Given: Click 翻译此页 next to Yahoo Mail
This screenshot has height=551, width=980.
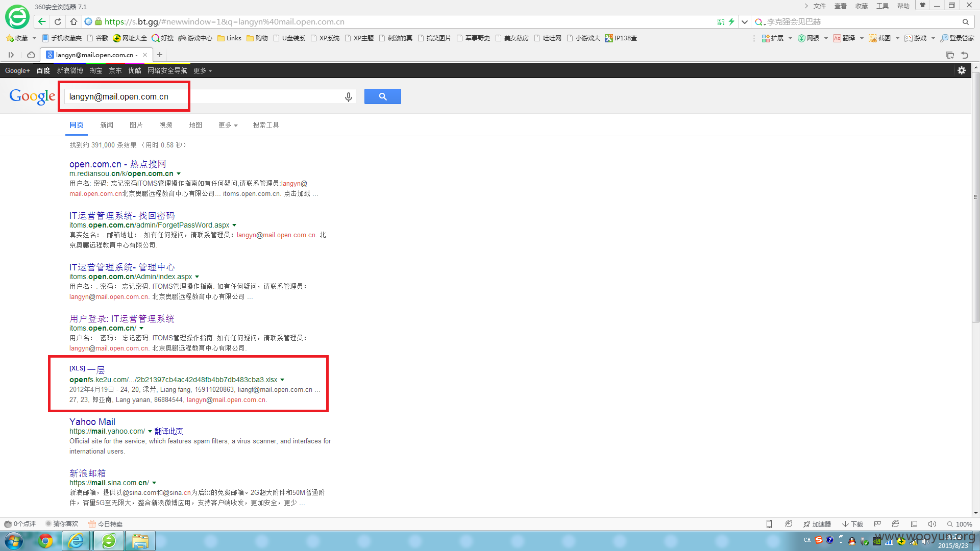Looking at the screenshot, I should point(168,431).
